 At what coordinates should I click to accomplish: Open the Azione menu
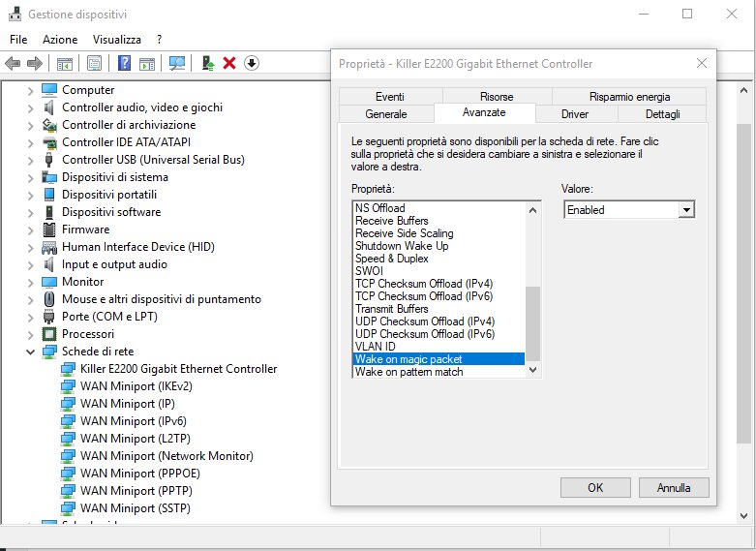60,40
